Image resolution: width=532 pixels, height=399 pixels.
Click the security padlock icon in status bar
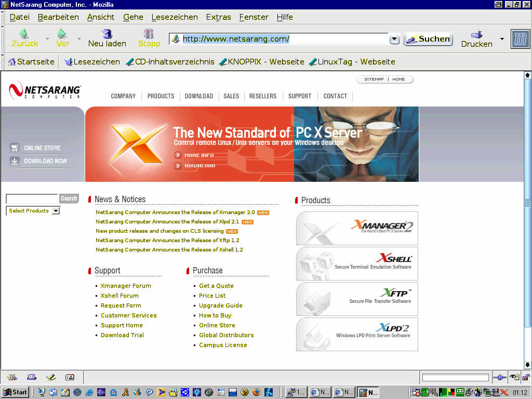coord(526,377)
